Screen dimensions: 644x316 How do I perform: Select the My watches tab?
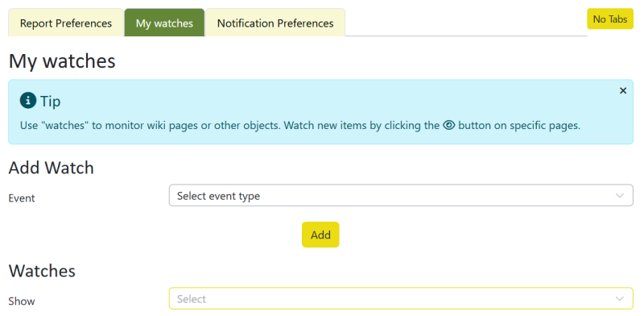click(164, 23)
